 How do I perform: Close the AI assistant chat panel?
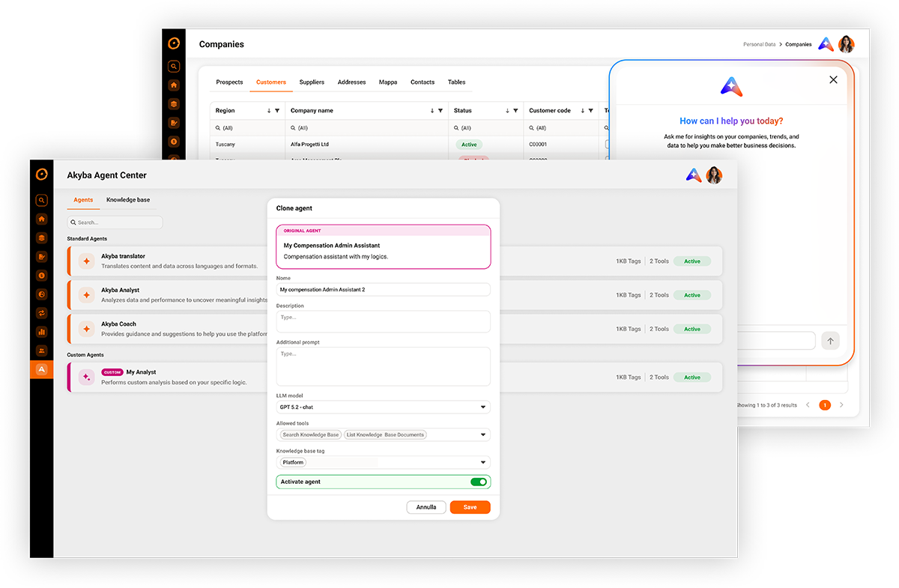pyautogui.click(x=833, y=79)
